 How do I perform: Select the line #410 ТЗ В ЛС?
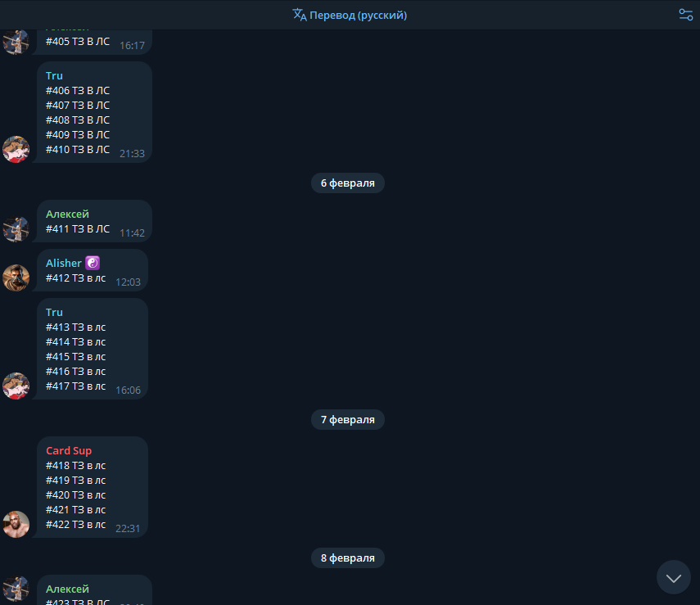click(x=78, y=150)
